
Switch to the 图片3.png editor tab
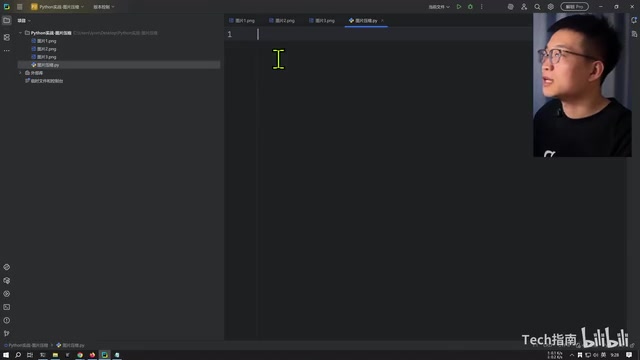click(x=322, y=20)
